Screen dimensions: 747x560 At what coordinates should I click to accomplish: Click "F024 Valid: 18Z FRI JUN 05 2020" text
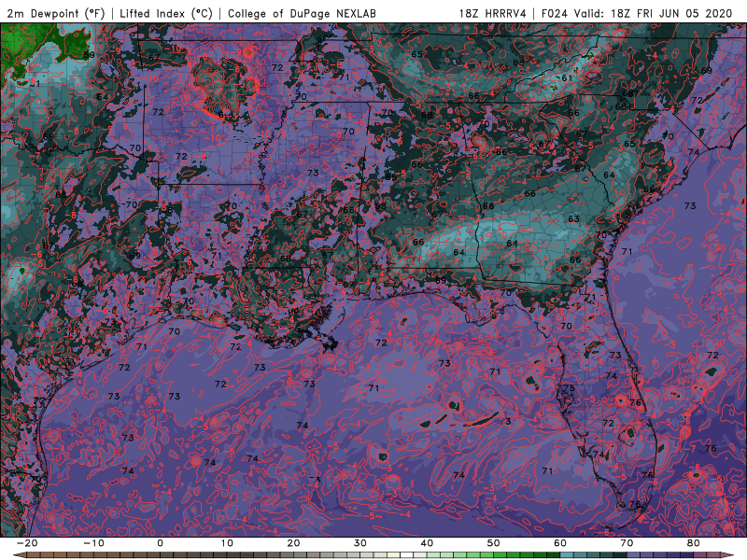pos(637,13)
